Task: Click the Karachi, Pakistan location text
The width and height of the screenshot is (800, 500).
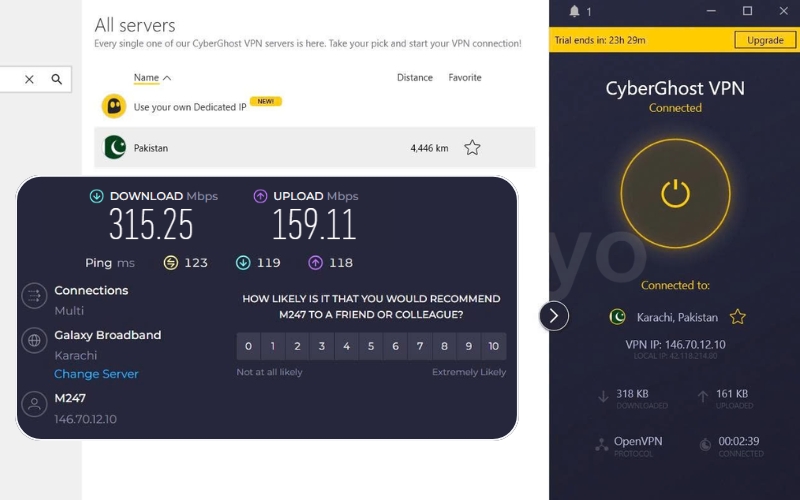Action: pyautogui.click(x=677, y=317)
